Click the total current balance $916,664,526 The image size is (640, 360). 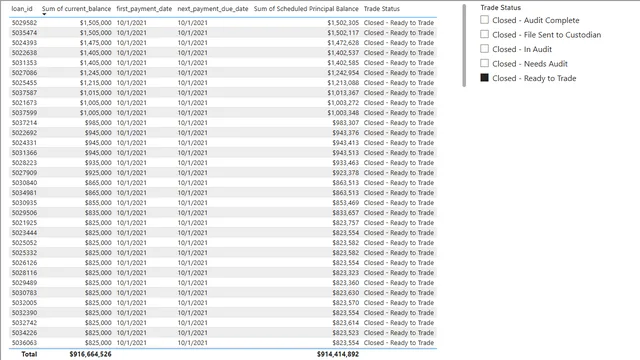[90, 354]
